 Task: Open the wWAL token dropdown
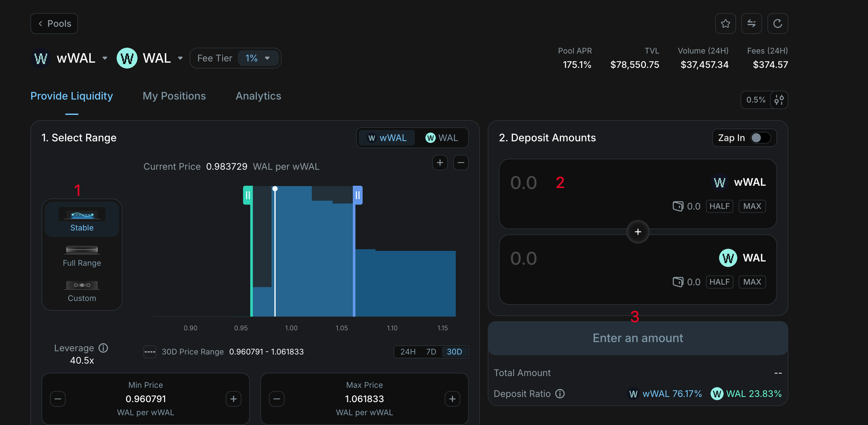point(105,58)
